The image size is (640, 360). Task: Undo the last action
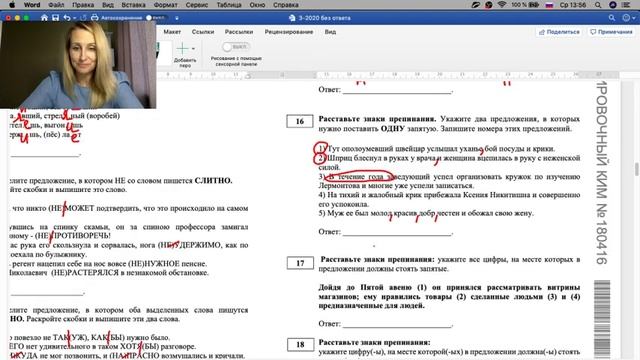pos(67,18)
